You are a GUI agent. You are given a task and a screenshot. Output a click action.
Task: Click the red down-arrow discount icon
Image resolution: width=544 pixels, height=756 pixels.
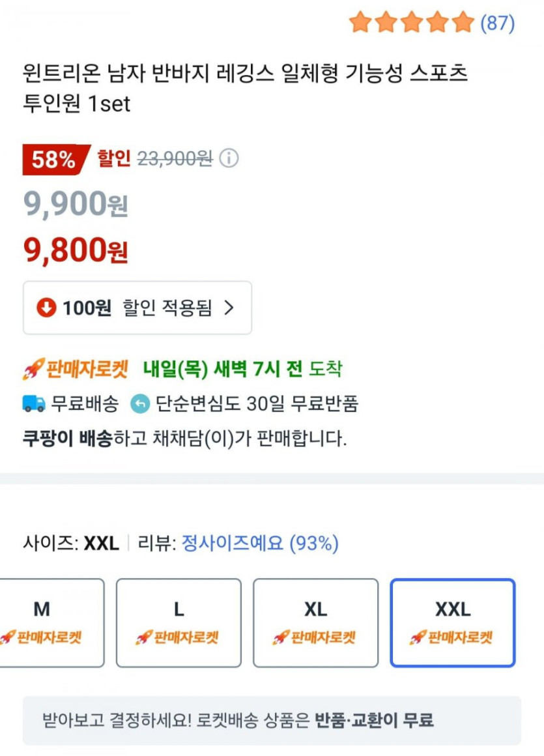46,308
